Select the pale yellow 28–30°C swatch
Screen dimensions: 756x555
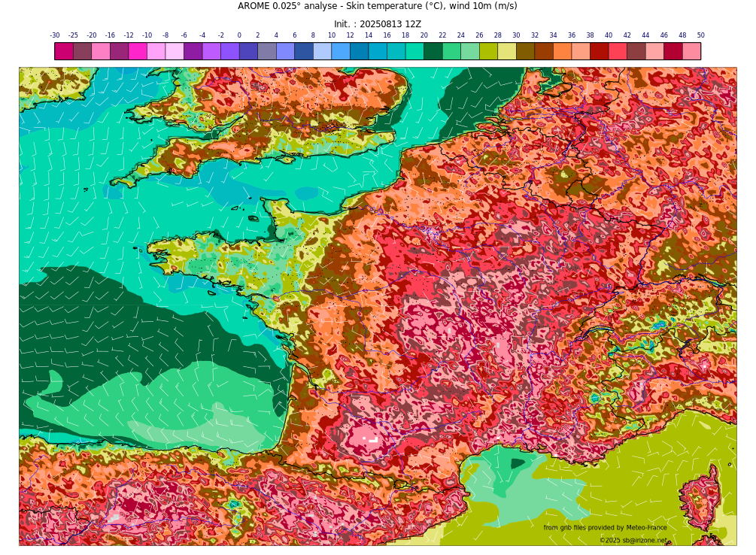[x=507, y=51]
